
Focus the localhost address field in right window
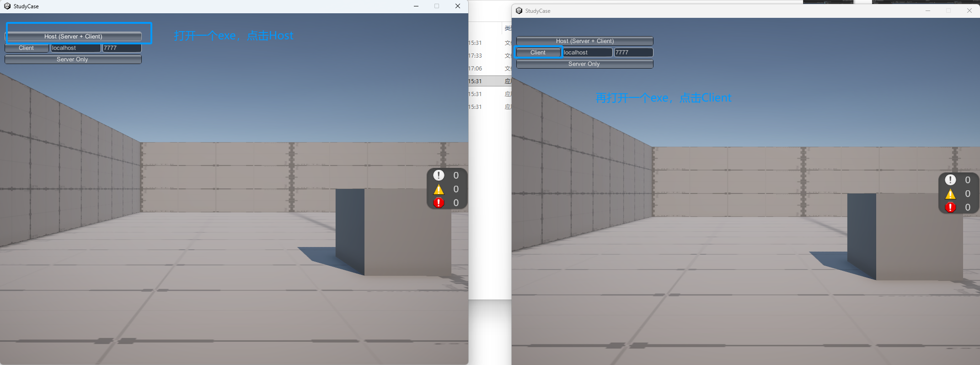[587, 53]
